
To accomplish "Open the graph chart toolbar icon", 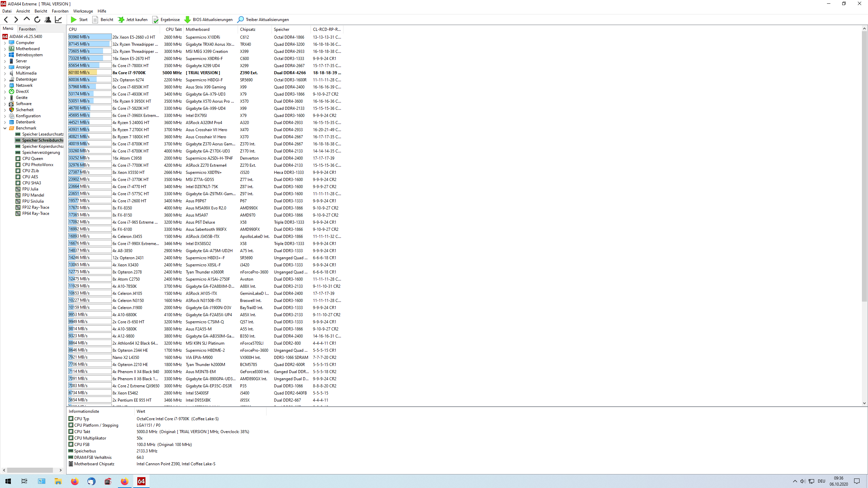I will [58, 20].
